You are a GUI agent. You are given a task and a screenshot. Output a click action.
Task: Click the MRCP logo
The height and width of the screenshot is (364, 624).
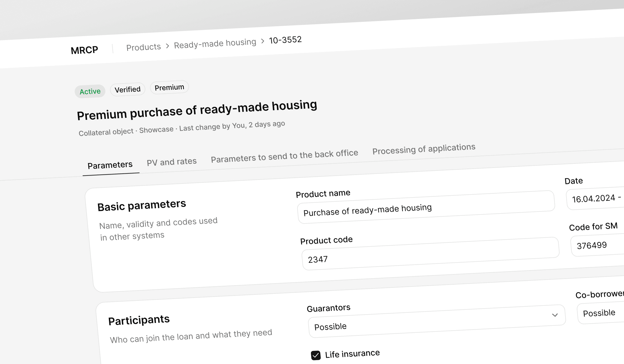(84, 50)
